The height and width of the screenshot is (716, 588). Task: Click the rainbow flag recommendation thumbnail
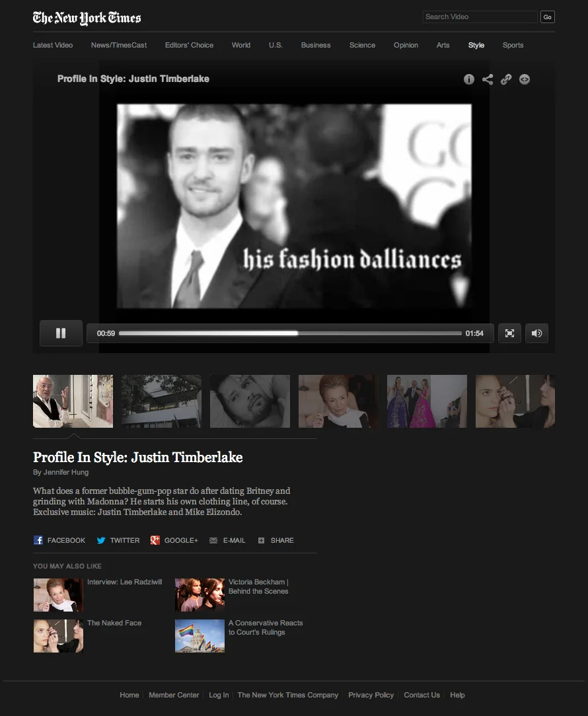[x=200, y=636]
